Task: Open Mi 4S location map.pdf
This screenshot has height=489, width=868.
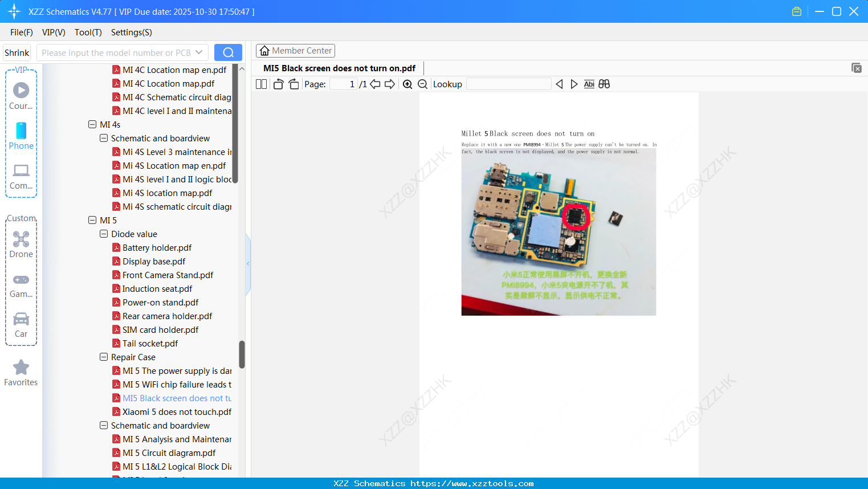Action: [x=167, y=193]
